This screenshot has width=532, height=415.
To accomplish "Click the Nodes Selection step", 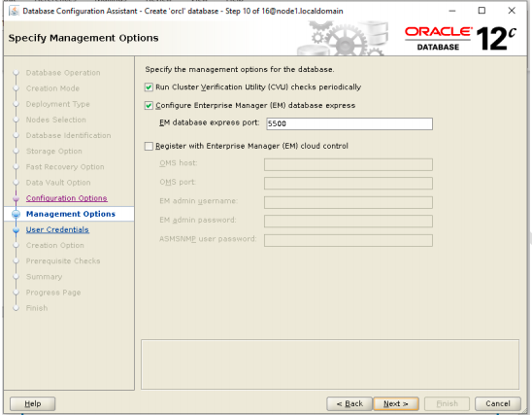I will [x=56, y=120].
